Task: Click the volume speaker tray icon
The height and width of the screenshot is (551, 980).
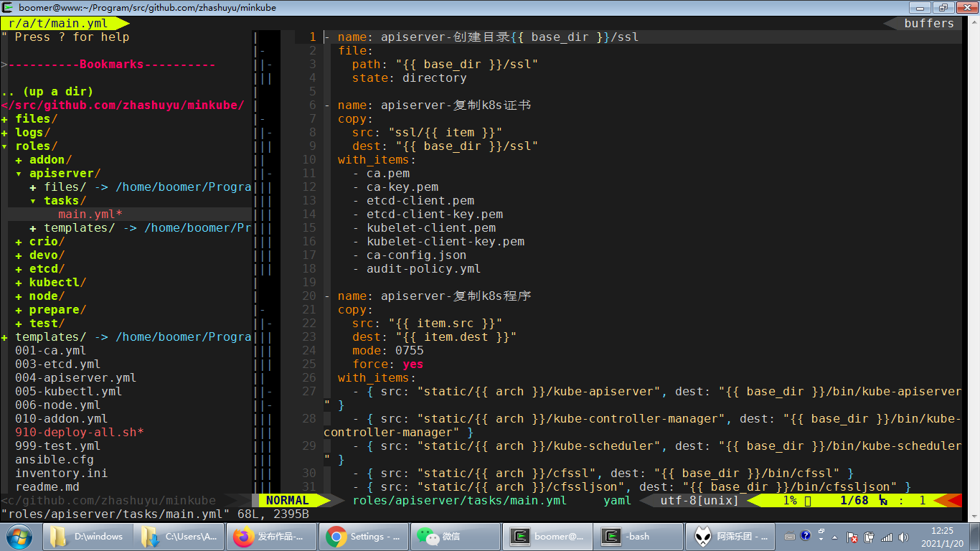Action: tap(904, 537)
